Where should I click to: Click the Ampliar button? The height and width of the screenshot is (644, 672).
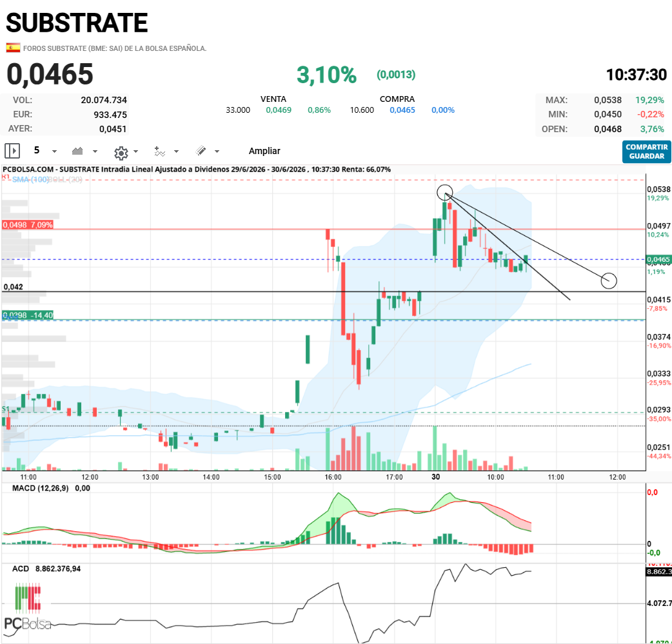point(264,151)
